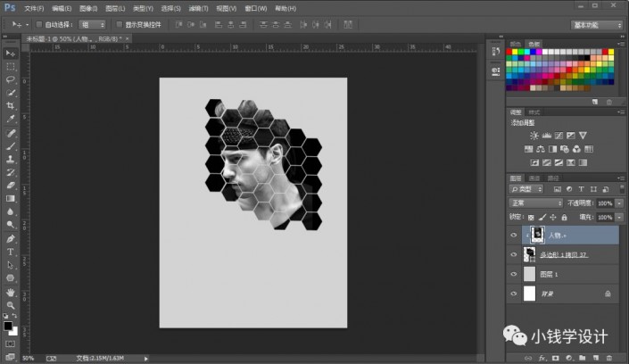The height and width of the screenshot is (364, 629).
Task: Enable the 自动选择 checkbox
Action: coord(39,24)
